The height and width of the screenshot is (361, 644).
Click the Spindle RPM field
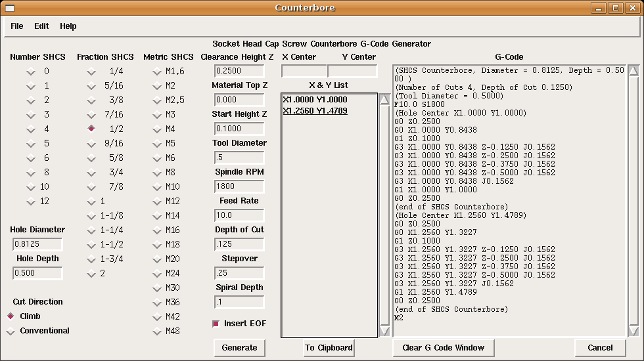[x=239, y=186]
